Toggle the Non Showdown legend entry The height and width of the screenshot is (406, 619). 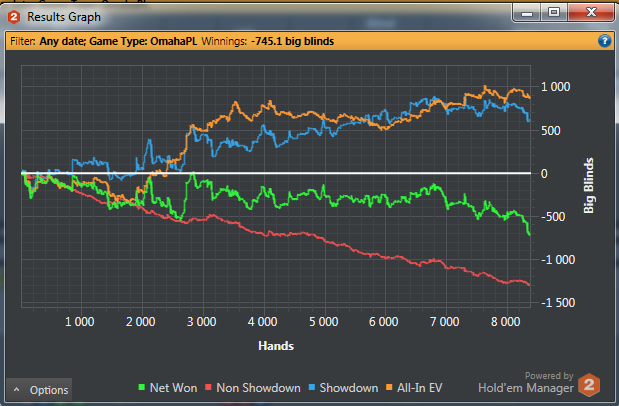[253, 388]
